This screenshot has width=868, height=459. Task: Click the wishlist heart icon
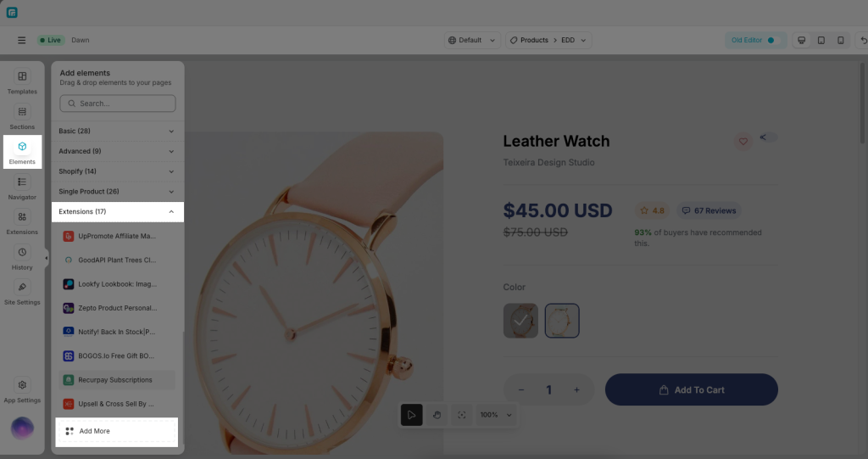tap(743, 142)
